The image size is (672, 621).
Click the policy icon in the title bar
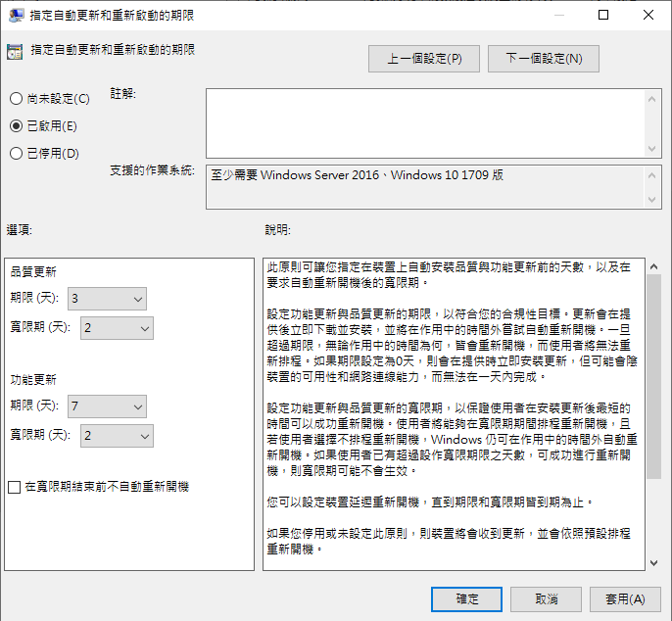point(14,15)
